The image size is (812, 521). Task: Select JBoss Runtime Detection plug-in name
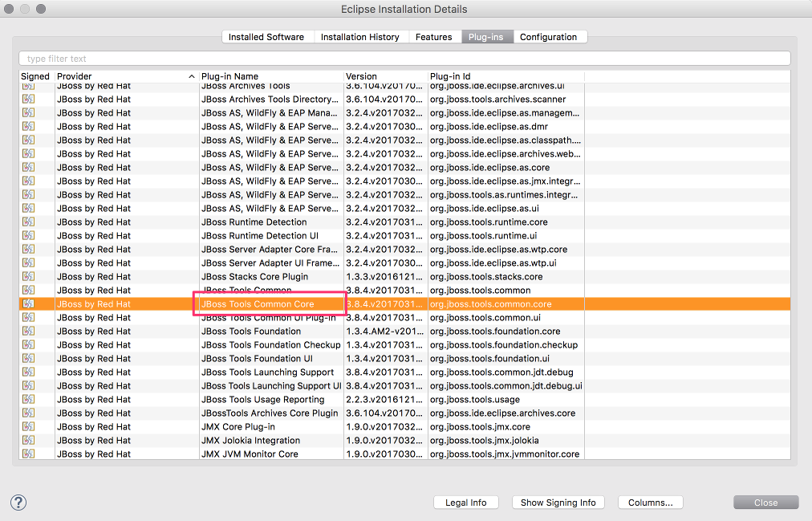click(254, 222)
